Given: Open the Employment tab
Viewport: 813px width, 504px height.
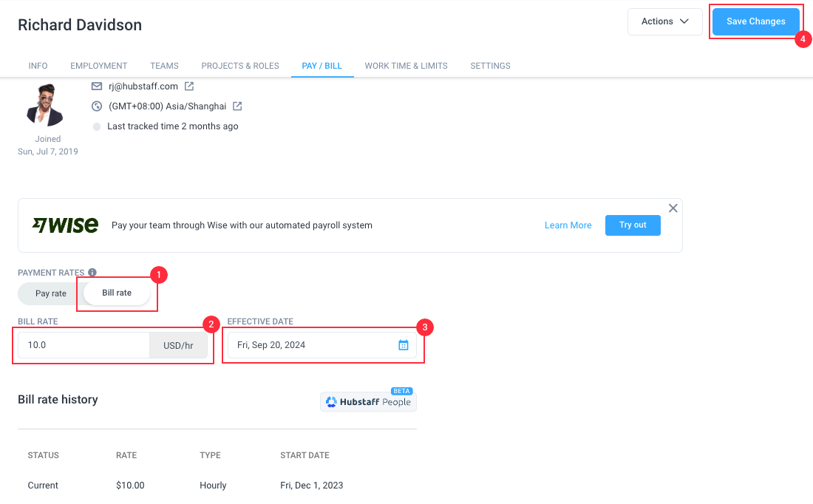Looking at the screenshot, I should (98, 66).
